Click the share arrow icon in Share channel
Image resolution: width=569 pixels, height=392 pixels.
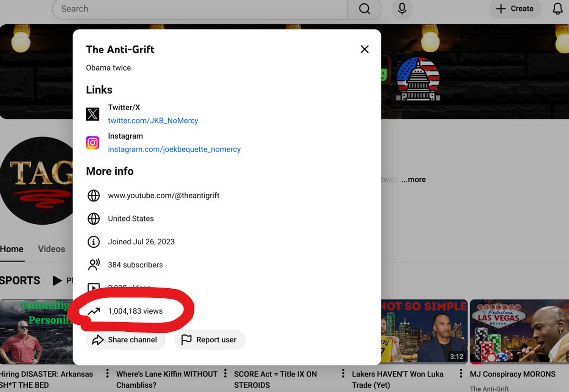coord(98,340)
